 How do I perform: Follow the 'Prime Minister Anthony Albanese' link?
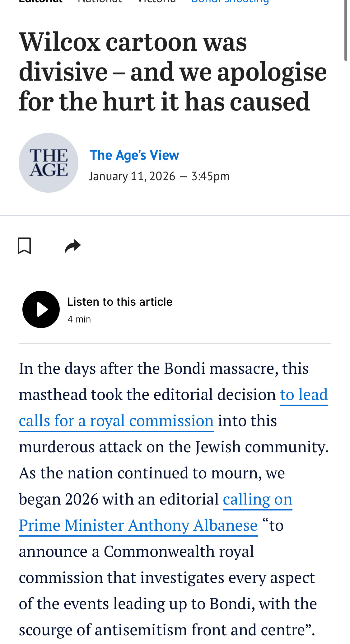tap(138, 525)
